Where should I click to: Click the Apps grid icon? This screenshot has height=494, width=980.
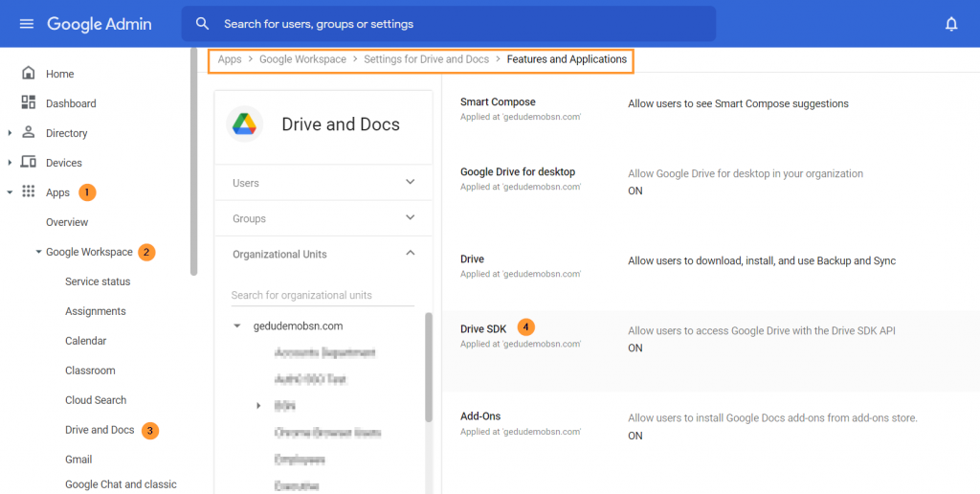(28, 191)
